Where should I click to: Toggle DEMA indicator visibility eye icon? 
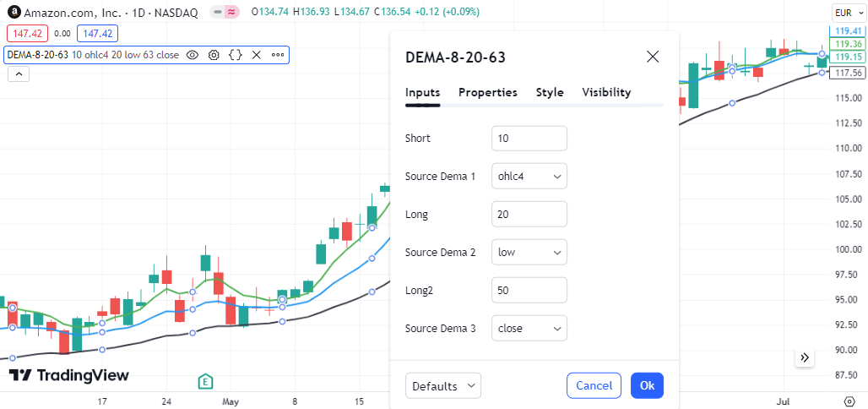[192, 55]
